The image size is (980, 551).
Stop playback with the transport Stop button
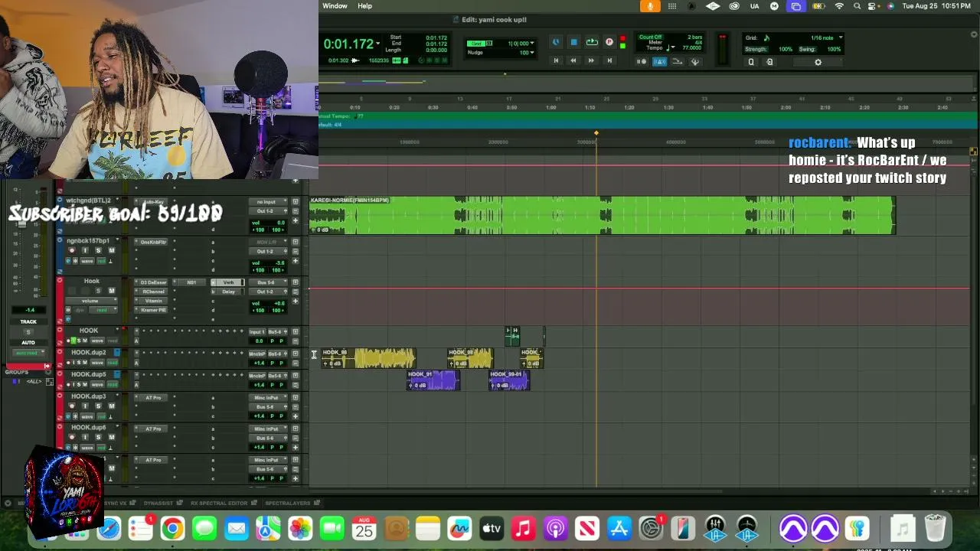573,43
